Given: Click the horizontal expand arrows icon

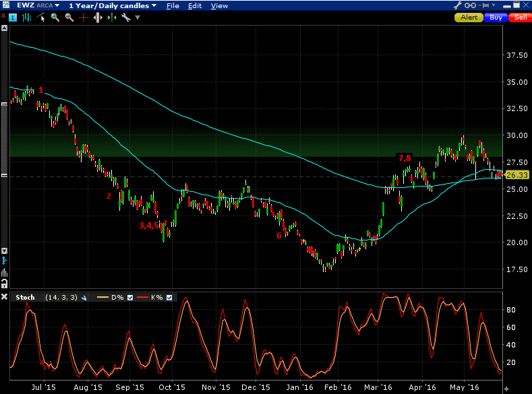Looking at the screenshot, I should [98, 18].
